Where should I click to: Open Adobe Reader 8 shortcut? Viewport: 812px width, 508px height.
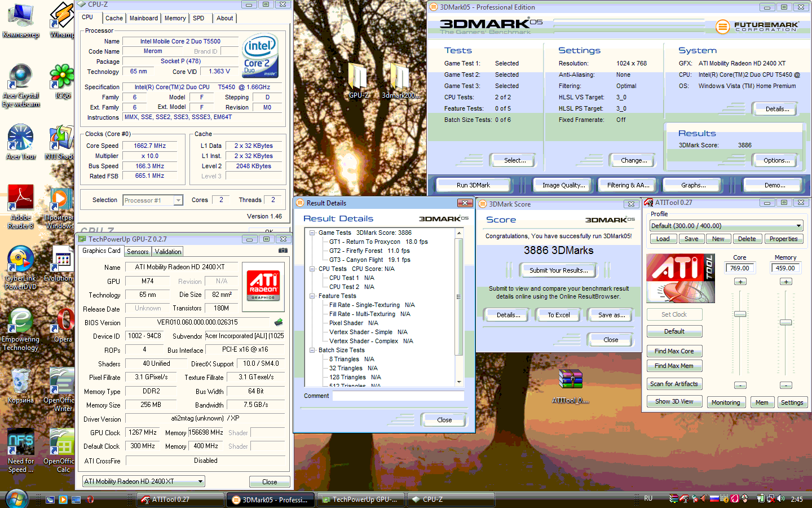click(x=21, y=207)
